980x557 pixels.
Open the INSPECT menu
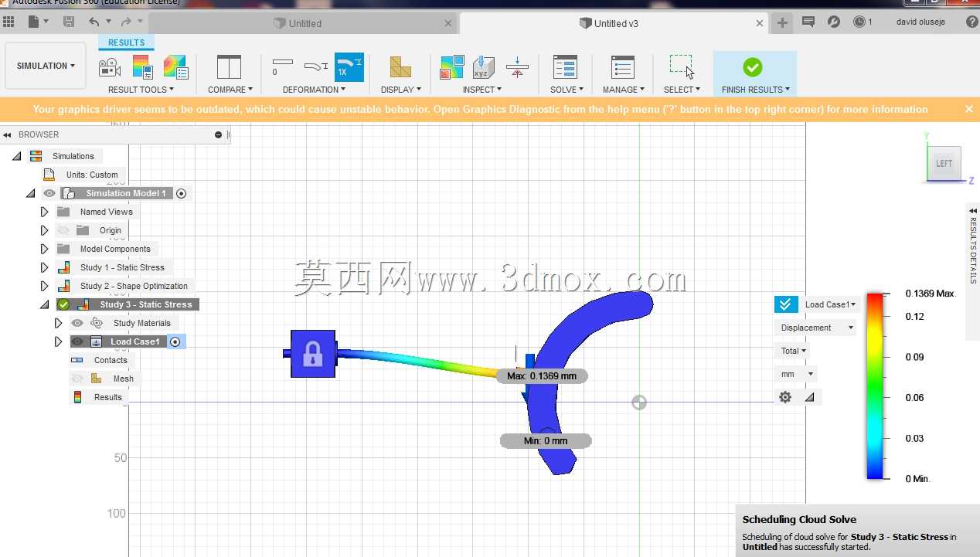pyautogui.click(x=482, y=90)
